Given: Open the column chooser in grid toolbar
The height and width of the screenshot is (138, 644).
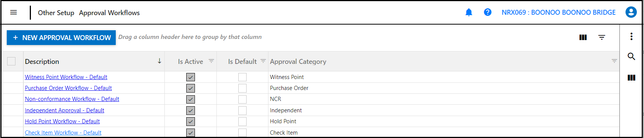Looking at the screenshot, I should 583,37.
